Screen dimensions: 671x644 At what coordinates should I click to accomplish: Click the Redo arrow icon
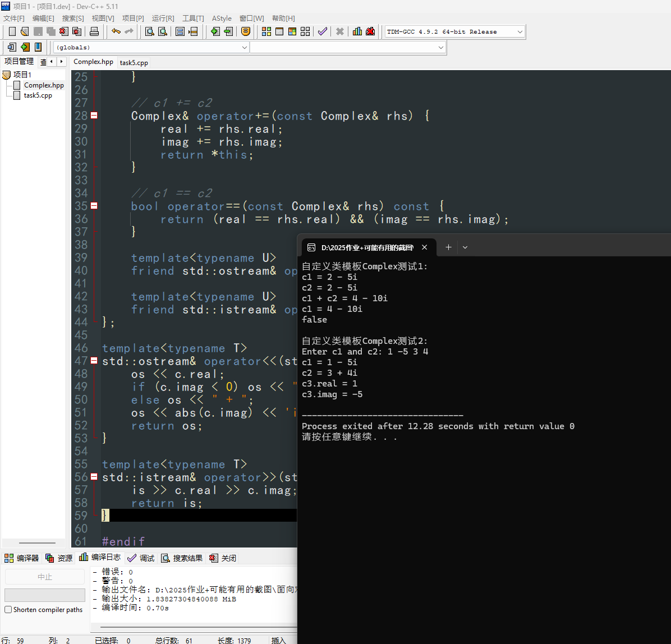coord(129,31)
